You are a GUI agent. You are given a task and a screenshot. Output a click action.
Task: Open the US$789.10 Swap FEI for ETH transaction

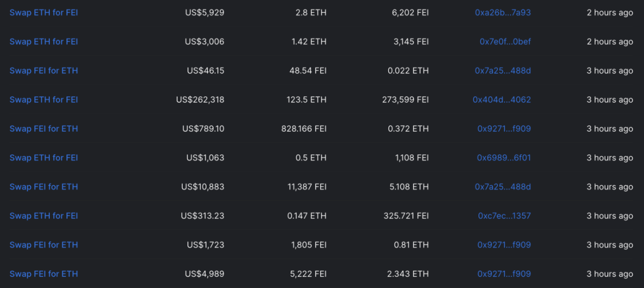click(44, 129)
